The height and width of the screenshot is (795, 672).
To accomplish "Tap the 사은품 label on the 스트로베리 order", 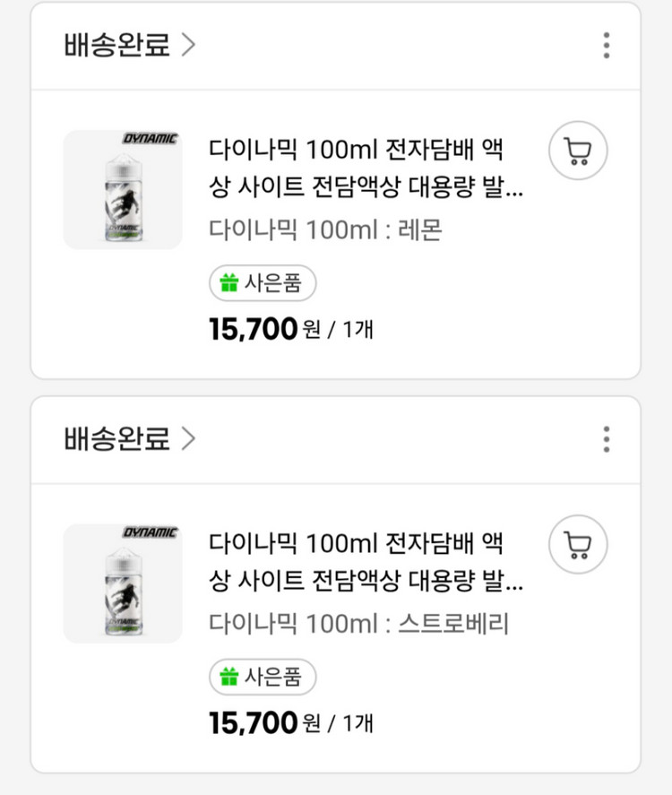I will point(273,678).
